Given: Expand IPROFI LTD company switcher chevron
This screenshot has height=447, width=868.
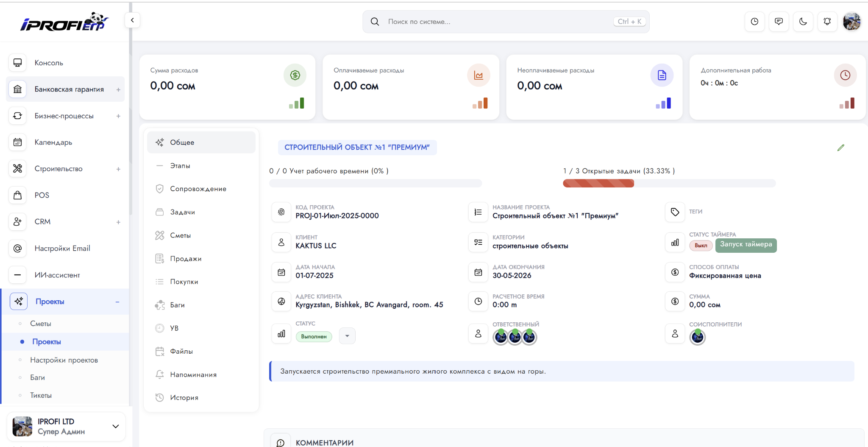Looking at the screenshot, I should pos(115,426).
